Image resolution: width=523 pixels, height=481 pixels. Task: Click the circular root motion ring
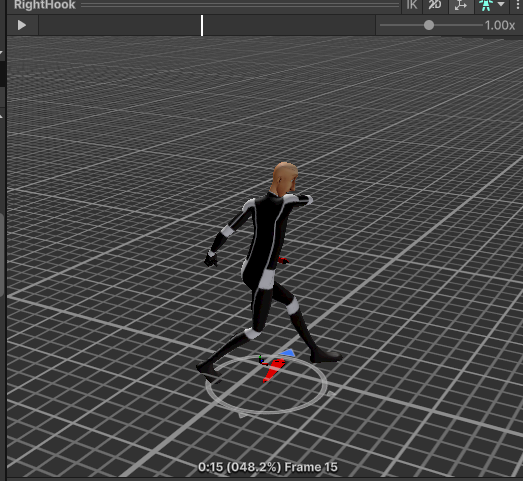[x=266, y=384]
